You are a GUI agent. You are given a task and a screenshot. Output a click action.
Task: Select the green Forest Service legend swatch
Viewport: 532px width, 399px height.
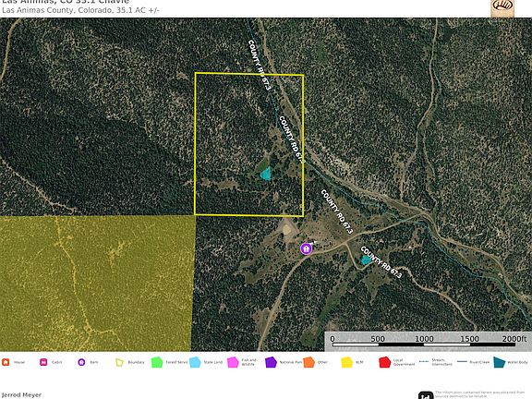pos(157,362)
